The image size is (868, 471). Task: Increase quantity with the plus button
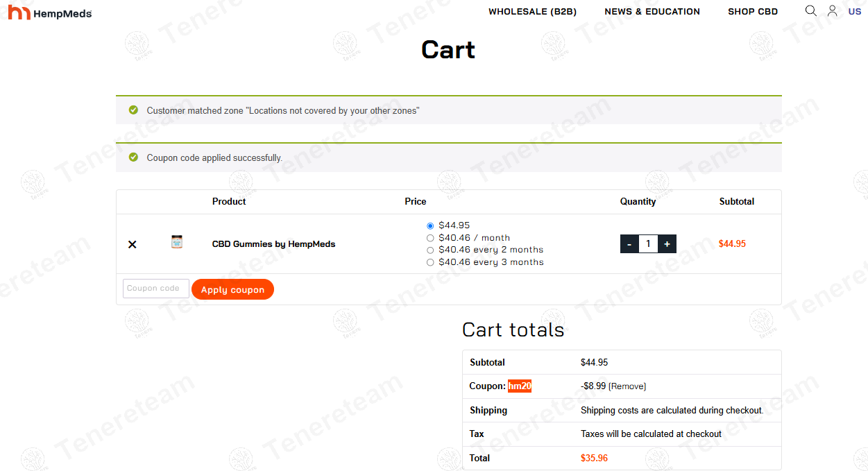click(667, 244)
